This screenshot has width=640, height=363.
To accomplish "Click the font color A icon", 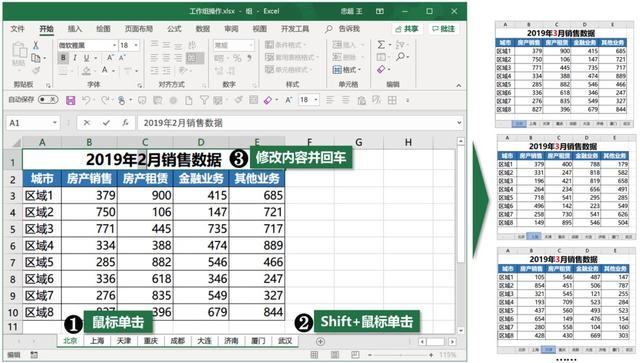I will (105, 70).
